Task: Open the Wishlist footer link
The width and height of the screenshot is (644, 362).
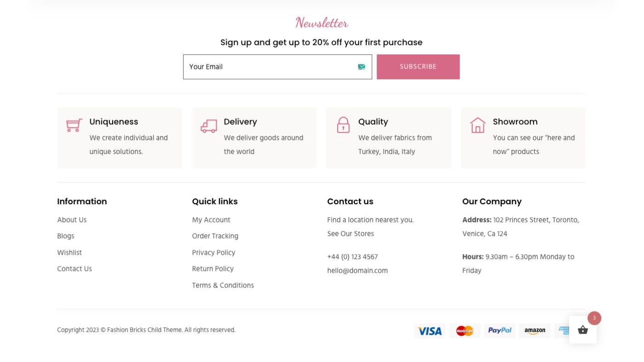Action: (x=69, y=253)
